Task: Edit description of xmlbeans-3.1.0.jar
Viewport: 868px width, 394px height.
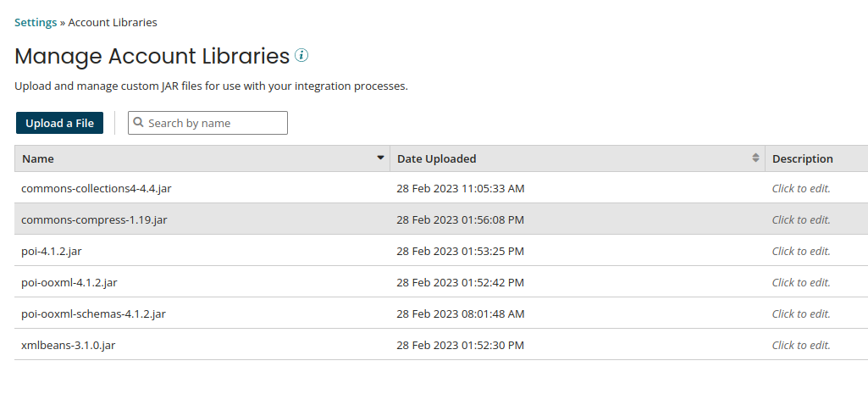Action: click(x=801, y=345)
